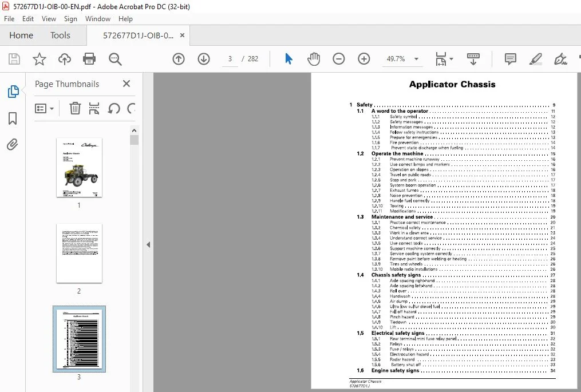Click the zoom out minus icon
The width and height of the screenshot is (581, 392).
click(x=339, y=59)
